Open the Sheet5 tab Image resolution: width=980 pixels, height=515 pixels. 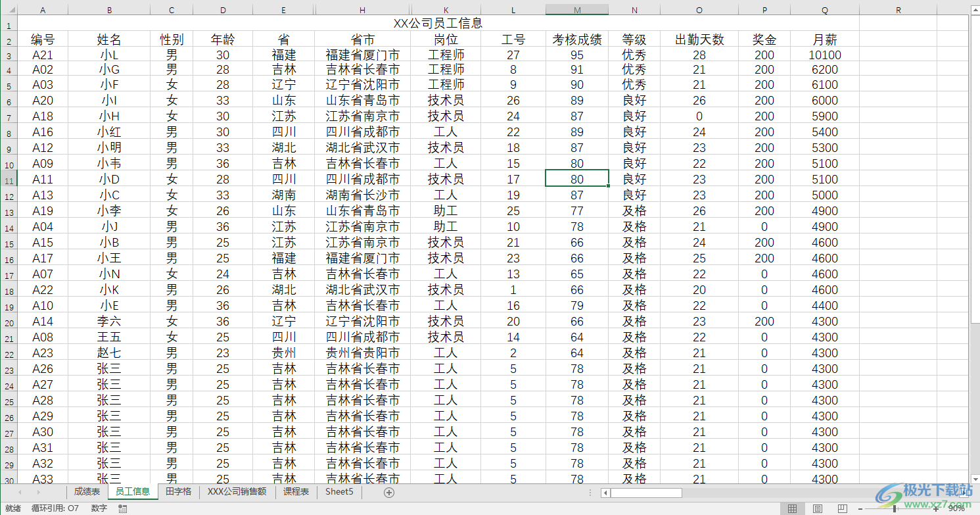[339, 491]
